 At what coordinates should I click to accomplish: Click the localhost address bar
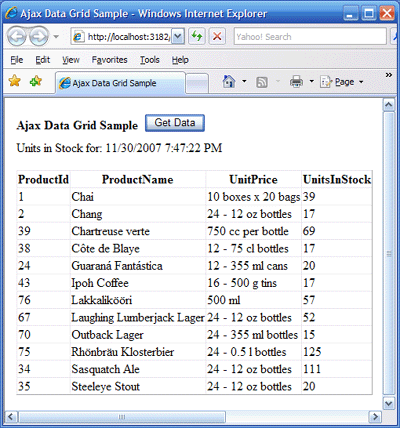pos(121,37)
